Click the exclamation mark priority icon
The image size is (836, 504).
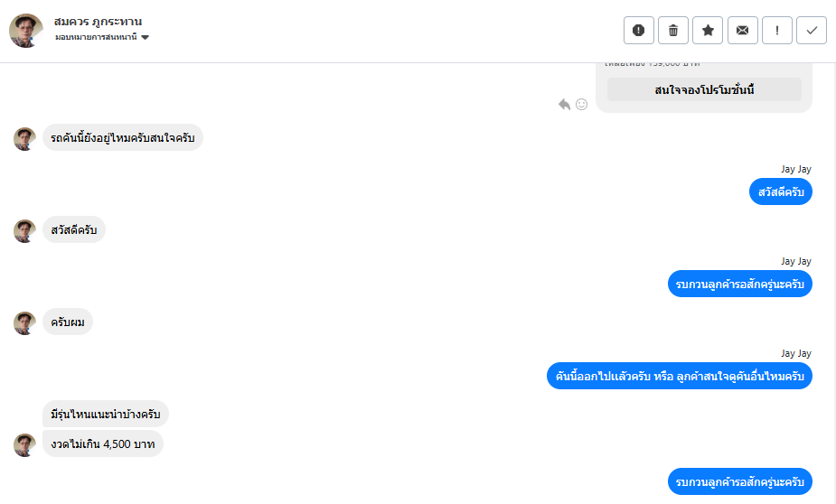pyautogui.click(x=777, y=31)
